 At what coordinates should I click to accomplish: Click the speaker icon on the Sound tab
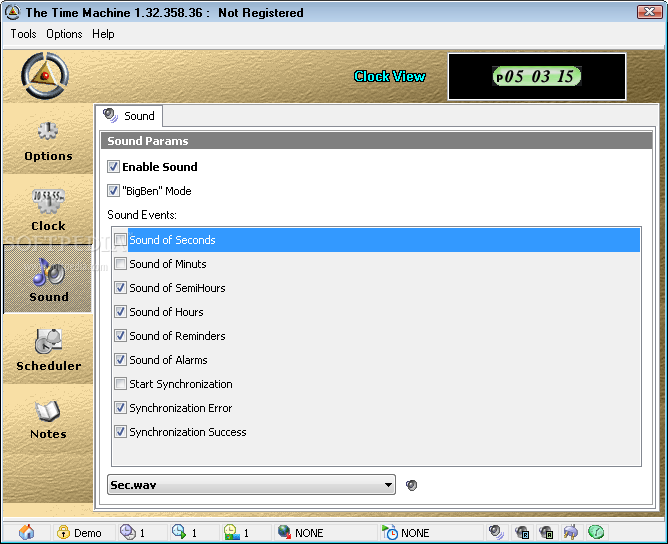pos(110,115)
